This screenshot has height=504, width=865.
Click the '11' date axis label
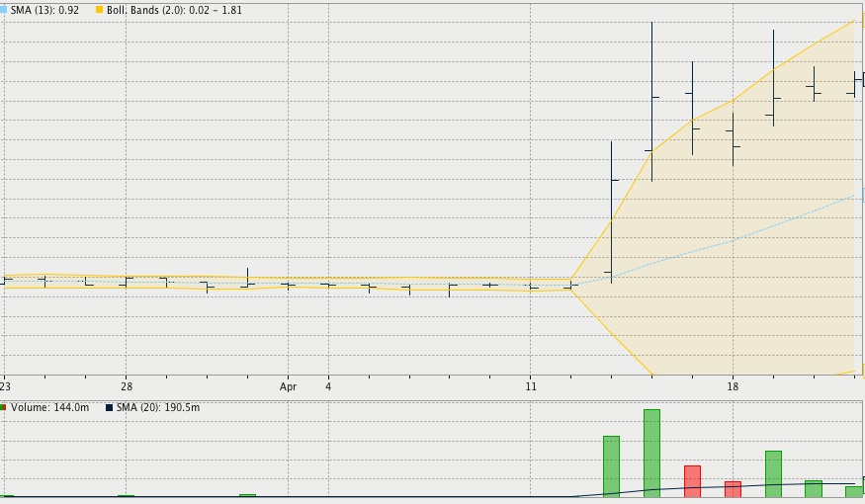point(531,386)
